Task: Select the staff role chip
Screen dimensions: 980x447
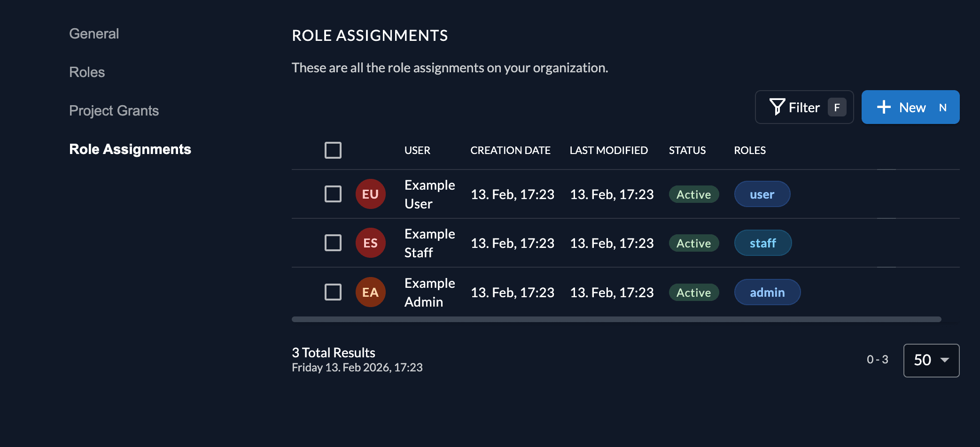Action: coord(762,243)
